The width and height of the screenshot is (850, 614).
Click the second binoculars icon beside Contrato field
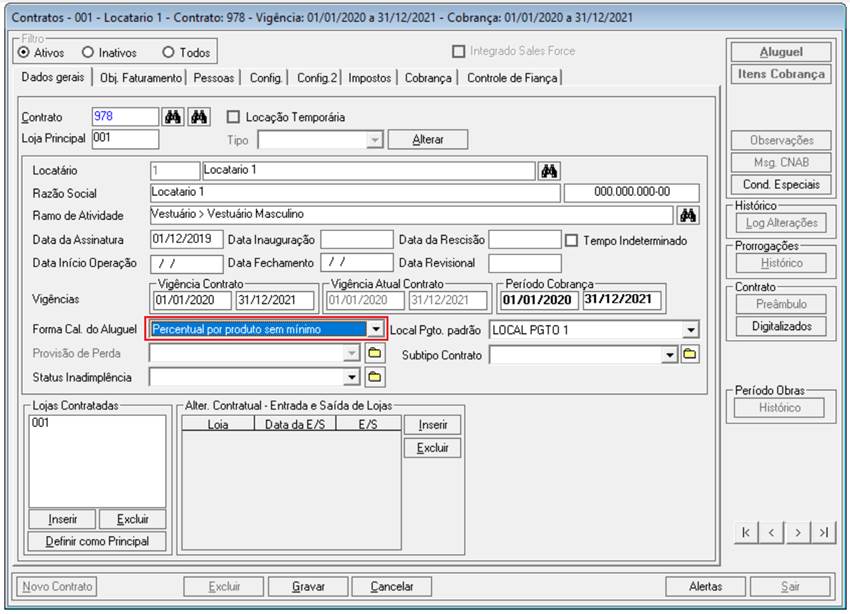coord(199,117)
